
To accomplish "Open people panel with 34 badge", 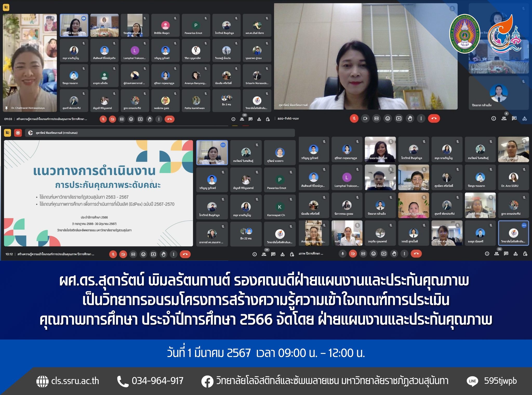I will click(x=264, y=254).
